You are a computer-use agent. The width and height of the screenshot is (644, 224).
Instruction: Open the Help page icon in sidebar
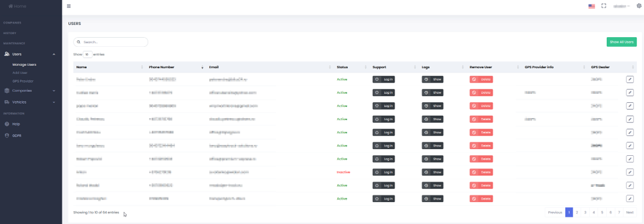[7, 124]
